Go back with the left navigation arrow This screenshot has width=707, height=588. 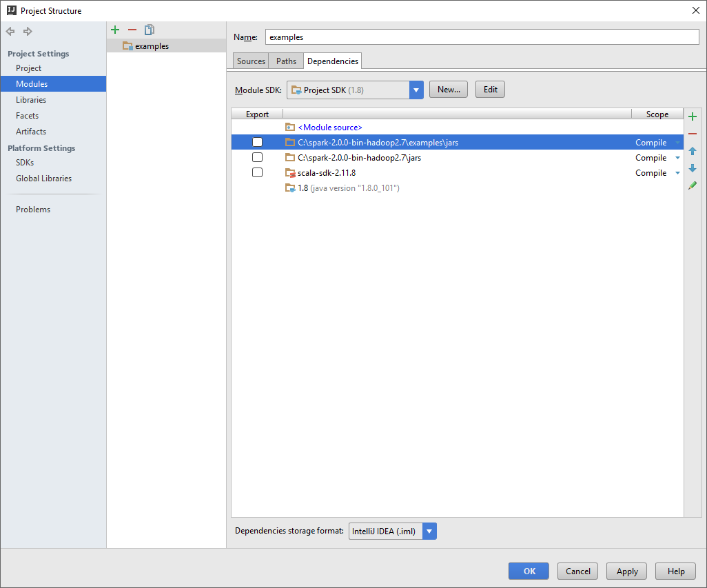10,31
